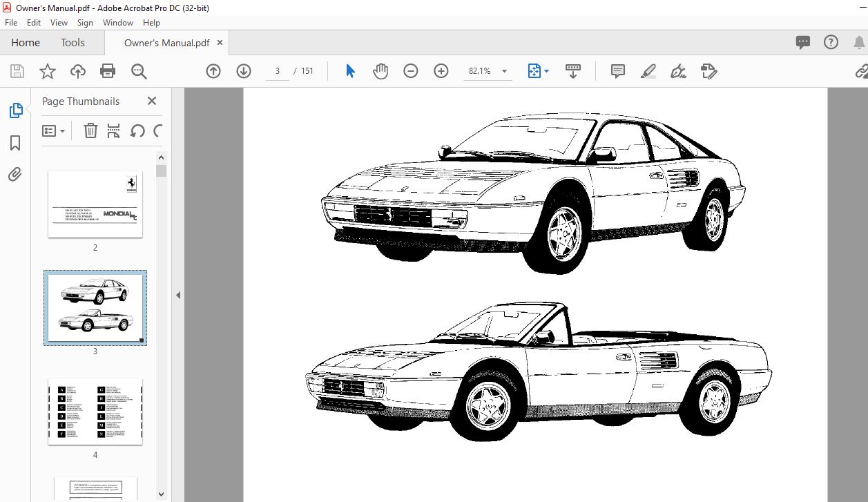The image size is (868, 502).
Task: Rotate page counterclockwise in thumbnails panel
Action: pos(137,131)
